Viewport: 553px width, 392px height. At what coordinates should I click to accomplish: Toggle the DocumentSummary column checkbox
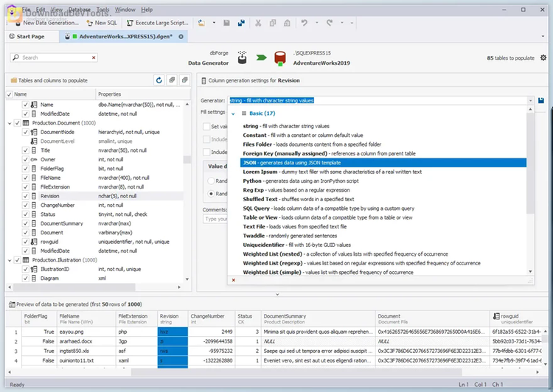[x=25, y=223]
